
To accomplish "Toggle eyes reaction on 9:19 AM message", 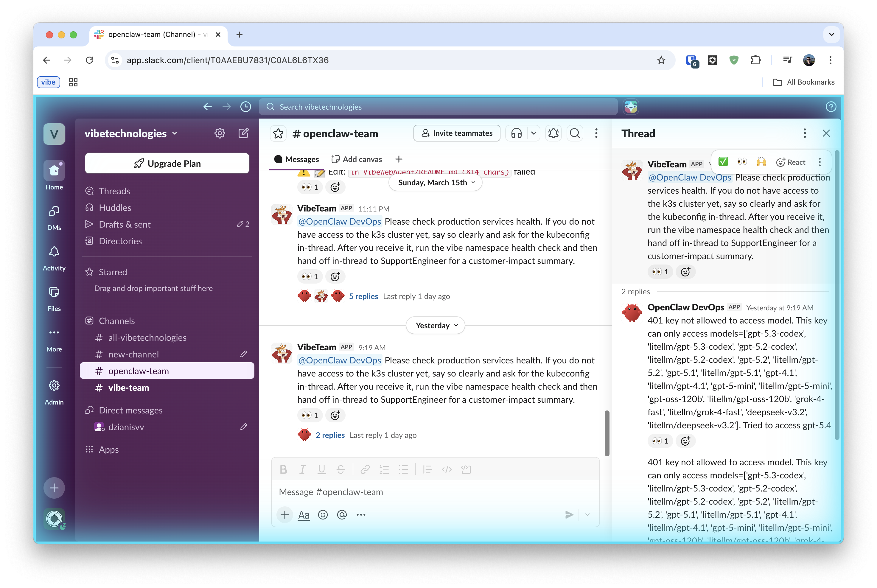I will coord(310,415).
